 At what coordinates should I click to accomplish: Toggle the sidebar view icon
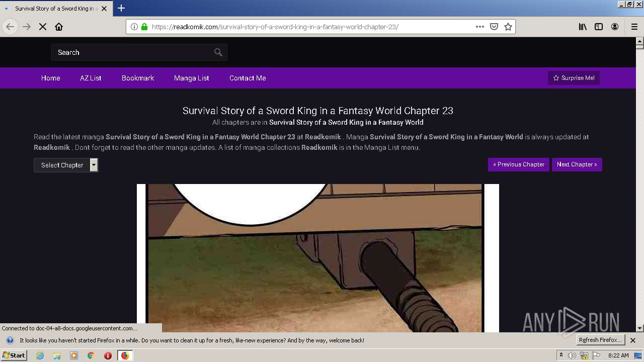pyautogui.click(x=599, y=27)
